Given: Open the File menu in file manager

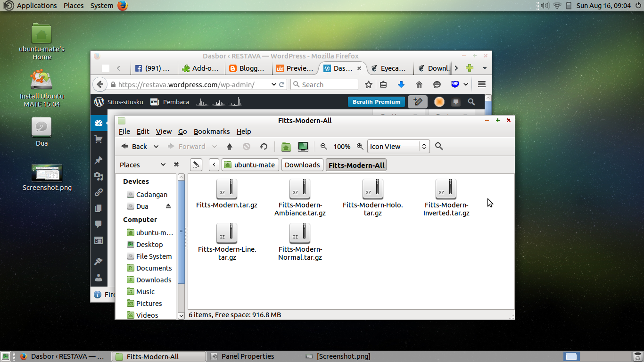Looking at the screenshot, I should [124, 132].
